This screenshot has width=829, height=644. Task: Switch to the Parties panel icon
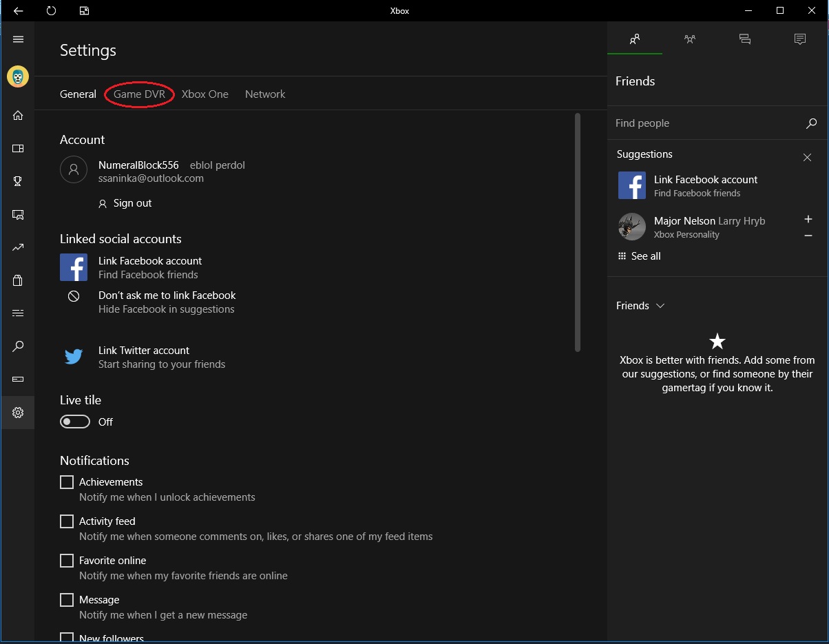690,39
